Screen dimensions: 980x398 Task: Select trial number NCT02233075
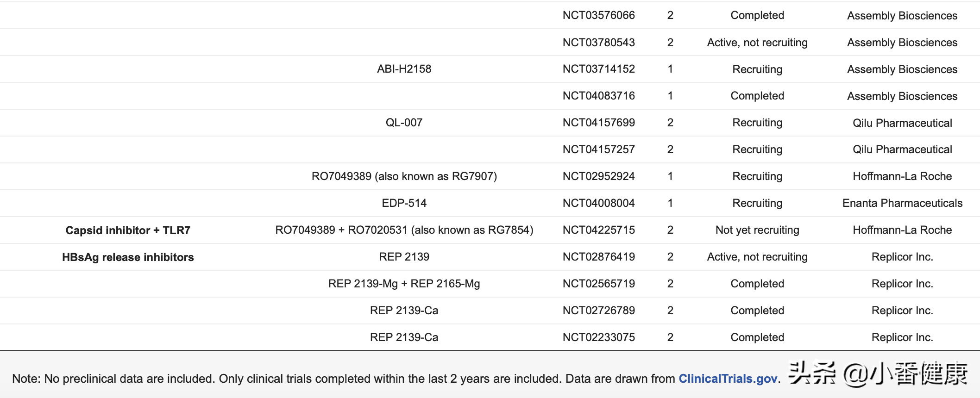click(x=598, y=337)
